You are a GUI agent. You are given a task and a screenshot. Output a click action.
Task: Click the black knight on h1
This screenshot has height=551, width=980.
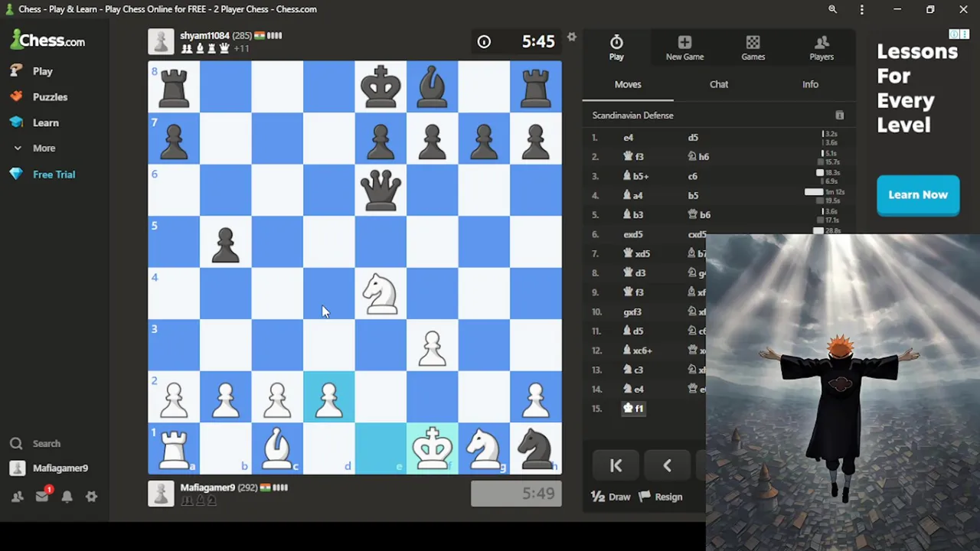[536, 448]
